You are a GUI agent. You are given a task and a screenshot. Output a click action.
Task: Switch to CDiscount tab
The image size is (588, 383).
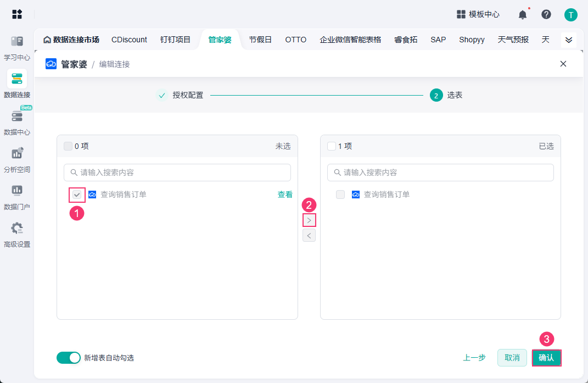coord(129,40)
